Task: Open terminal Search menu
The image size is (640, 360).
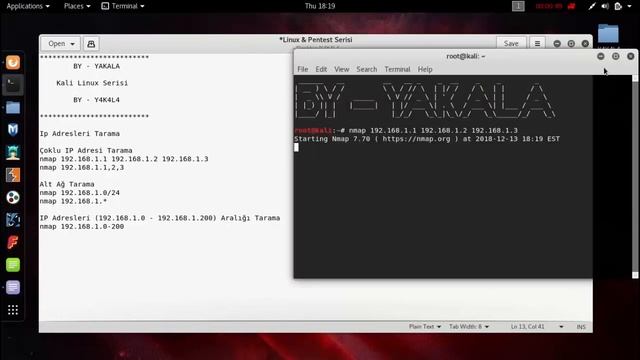Action: pos(367,69)
